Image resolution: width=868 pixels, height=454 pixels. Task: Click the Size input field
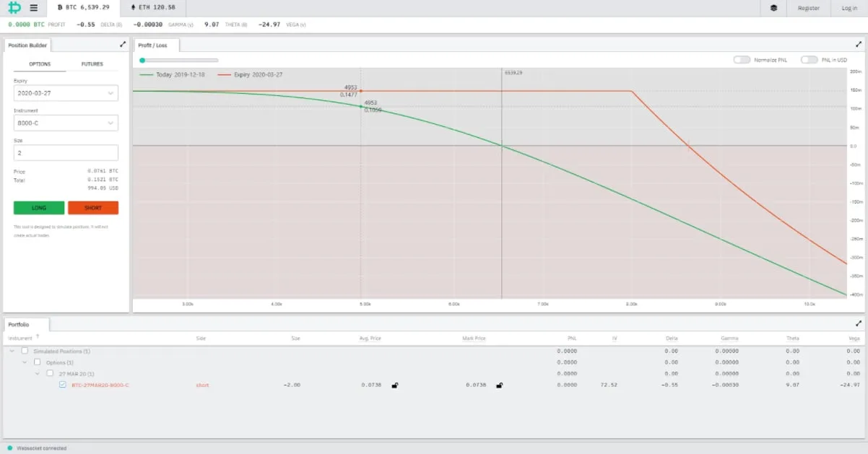click(x=66, y=152)
